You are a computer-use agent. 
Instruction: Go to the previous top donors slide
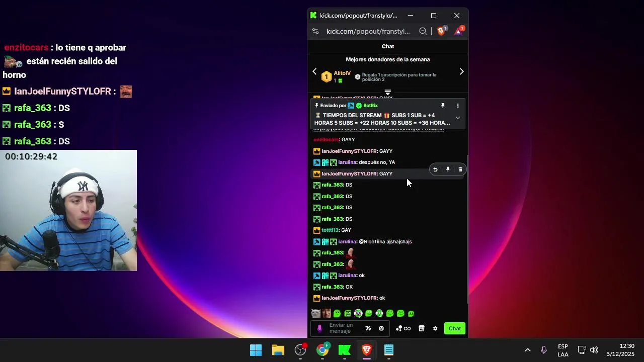pos(314,71)
